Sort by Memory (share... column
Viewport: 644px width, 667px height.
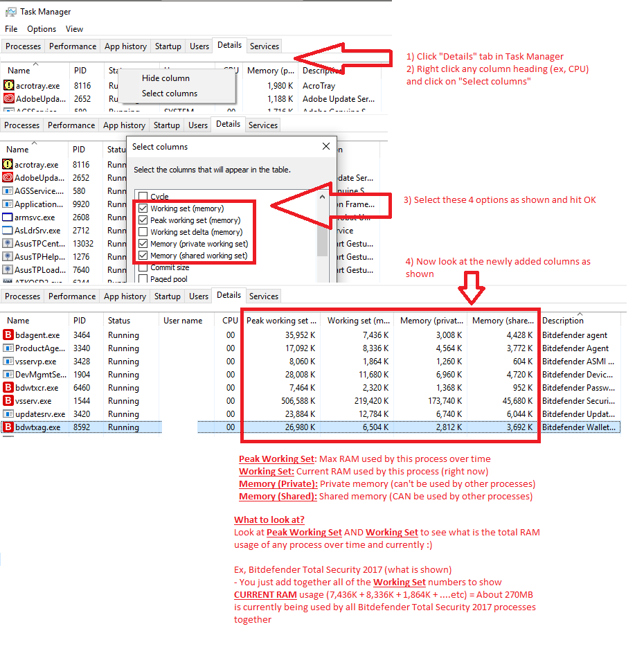[503, 320]
